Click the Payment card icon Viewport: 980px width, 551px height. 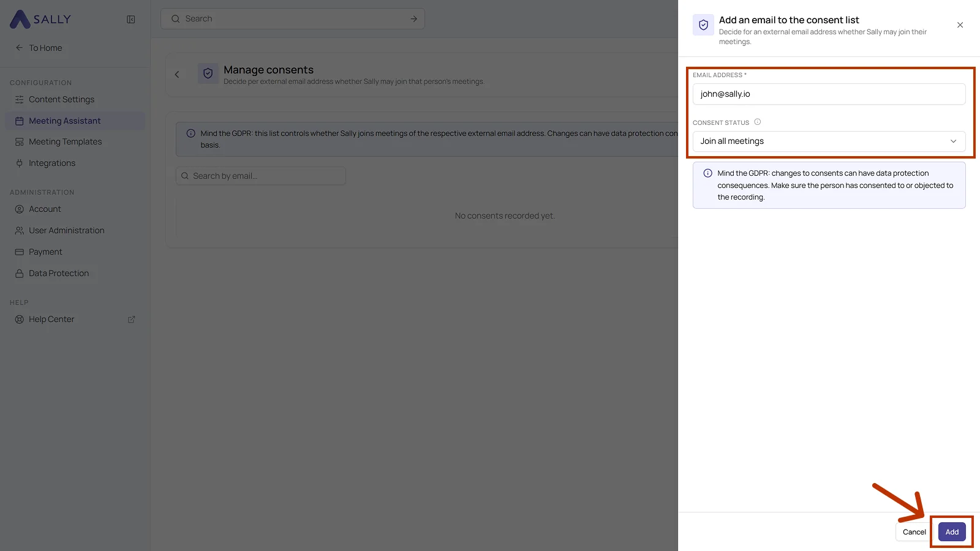coord(19,252)
